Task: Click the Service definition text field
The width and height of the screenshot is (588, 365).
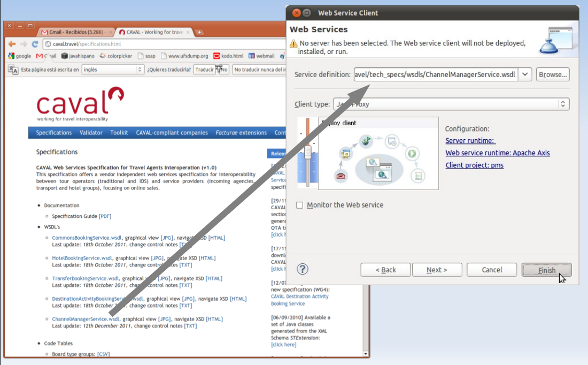Action: 435,74
